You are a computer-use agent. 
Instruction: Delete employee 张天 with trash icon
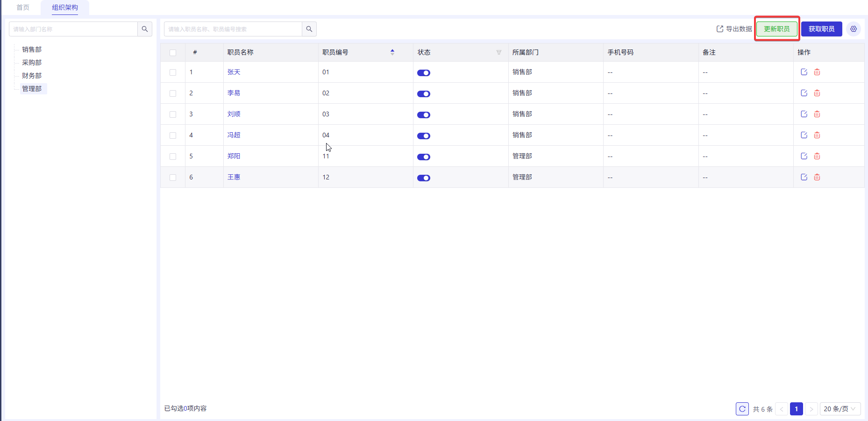tap(817, 72)
